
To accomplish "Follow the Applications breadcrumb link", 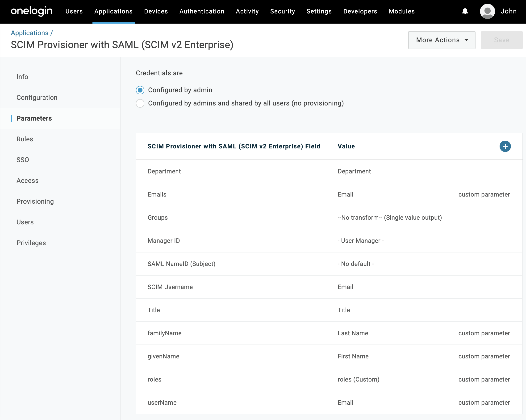I will [x=29, y=33].
